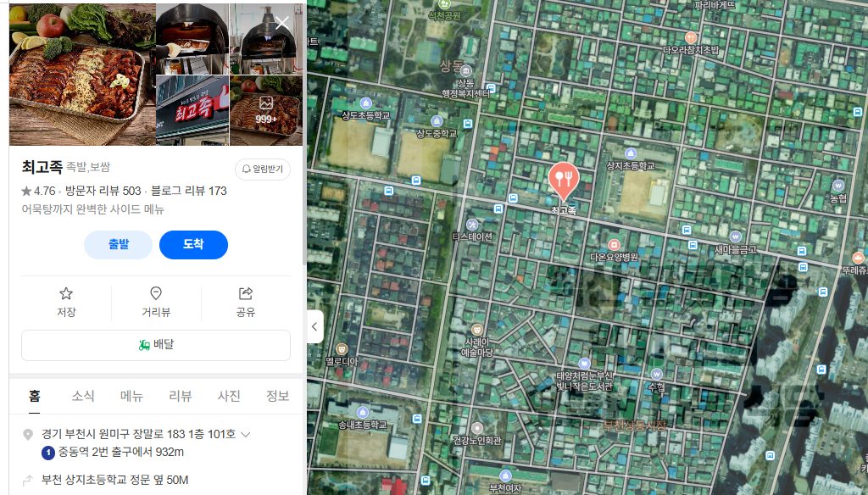View the main grilled platter photo
The height and width of the screenshot is (495, 868).
(x=82, y=75)
